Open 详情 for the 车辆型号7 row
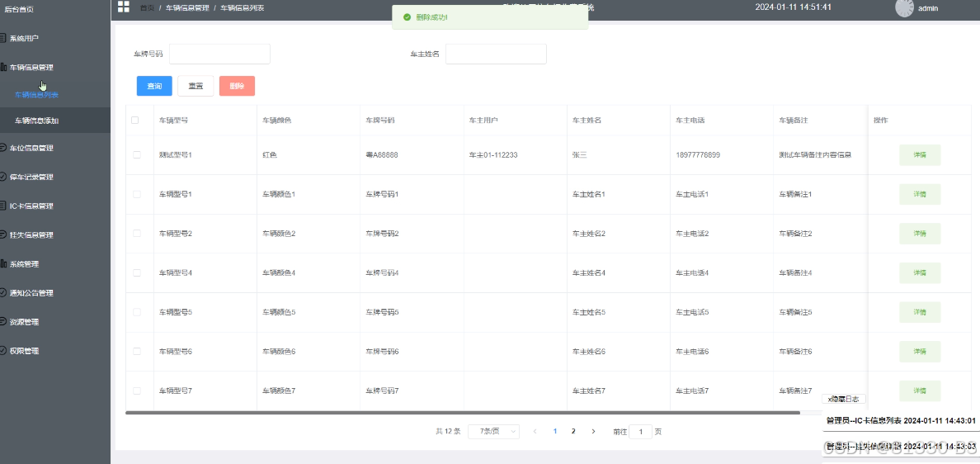 click(x=920, y=391)
